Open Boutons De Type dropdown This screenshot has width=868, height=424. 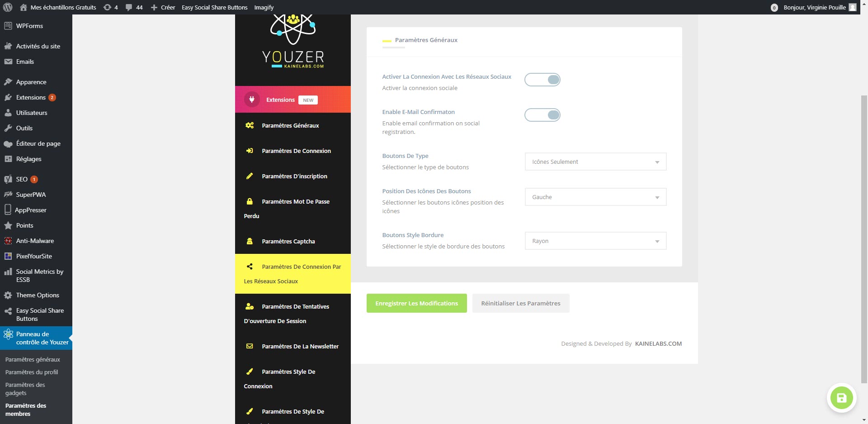pos(595,162)
